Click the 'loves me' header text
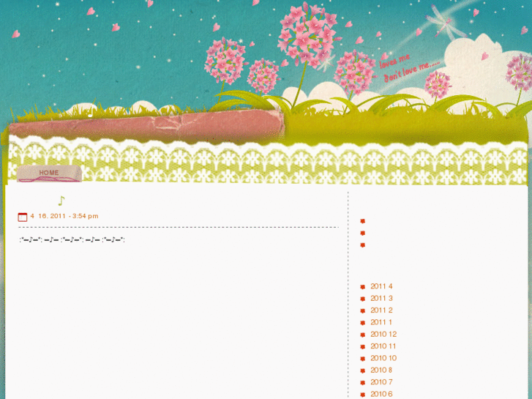The width and height of the screenshot is (532, 399). tap(394, 61)
